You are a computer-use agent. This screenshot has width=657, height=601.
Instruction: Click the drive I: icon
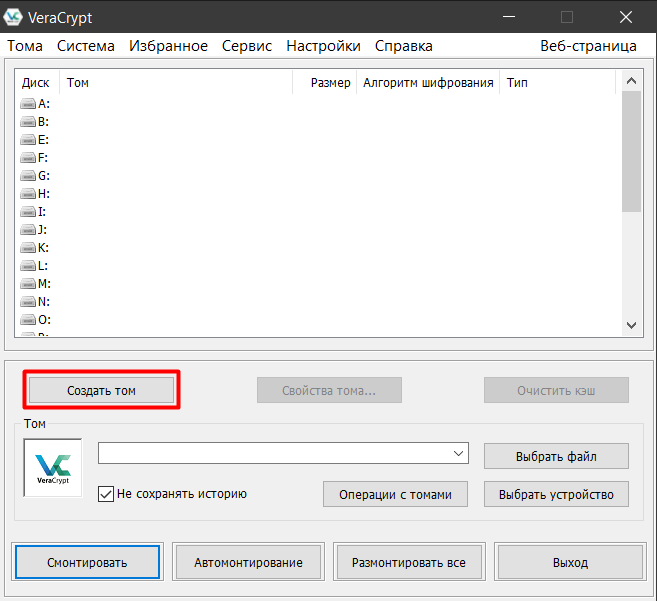28,212
